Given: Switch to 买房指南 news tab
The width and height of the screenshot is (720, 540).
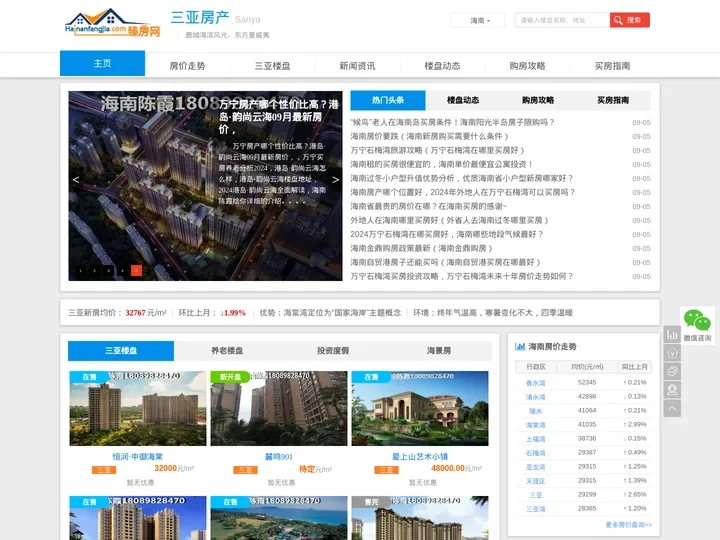Looking at the screenshot, I should pyautogui.click(x=613, y=100).
